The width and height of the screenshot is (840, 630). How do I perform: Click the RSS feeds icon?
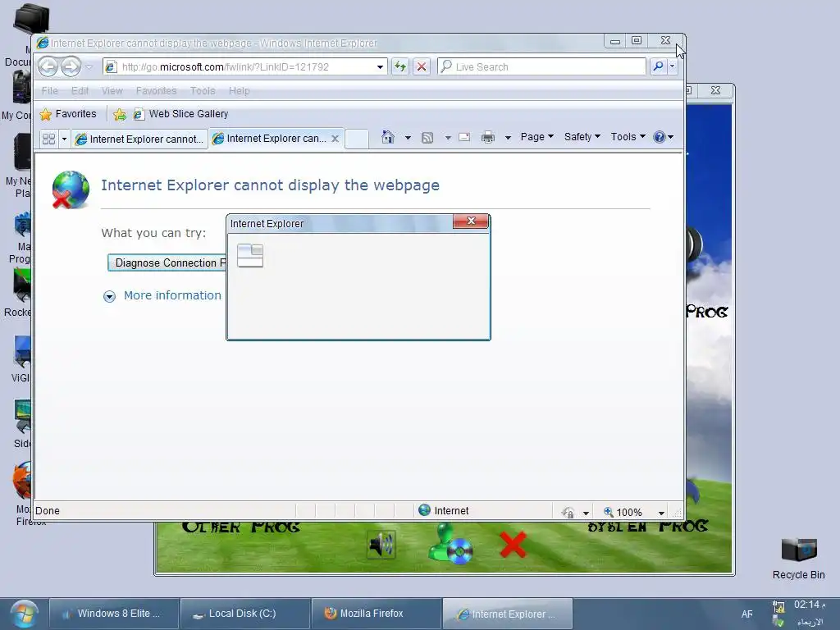(x=427, y=138)
